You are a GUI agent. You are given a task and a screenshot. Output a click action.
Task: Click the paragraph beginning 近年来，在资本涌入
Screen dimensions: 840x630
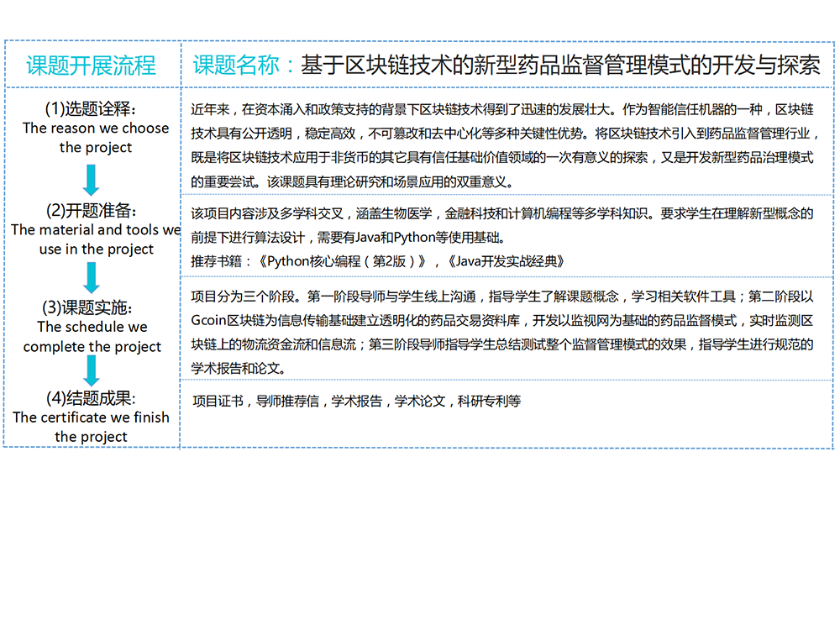point(504,145)
